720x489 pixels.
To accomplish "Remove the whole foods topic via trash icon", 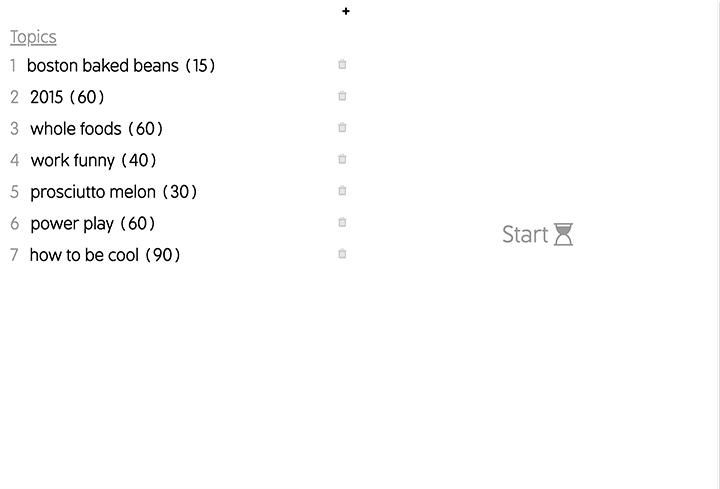I will (x=342, y=128).
